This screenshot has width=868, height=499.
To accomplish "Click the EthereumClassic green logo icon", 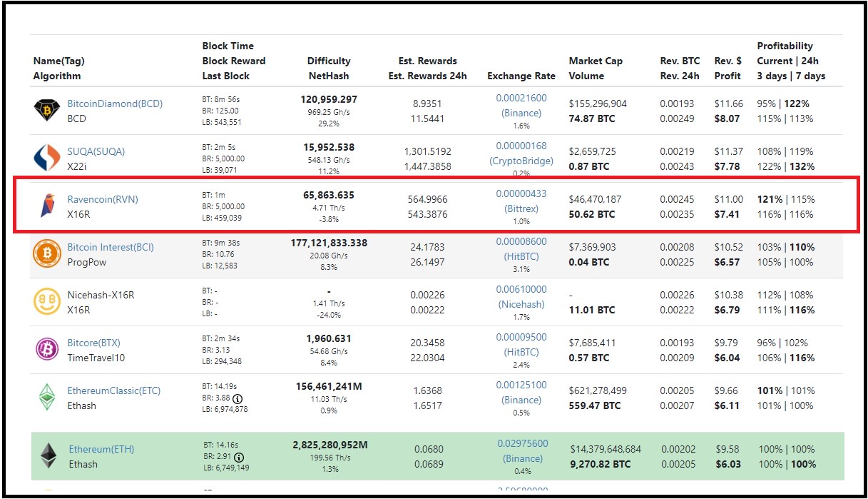I will 47,398.
